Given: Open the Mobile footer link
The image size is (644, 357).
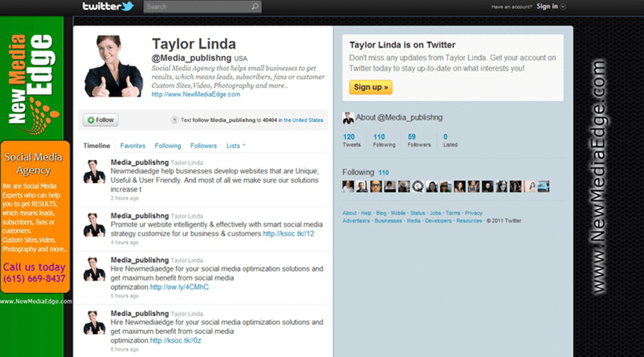Looking at the screenshot, I should coord(398,213).
